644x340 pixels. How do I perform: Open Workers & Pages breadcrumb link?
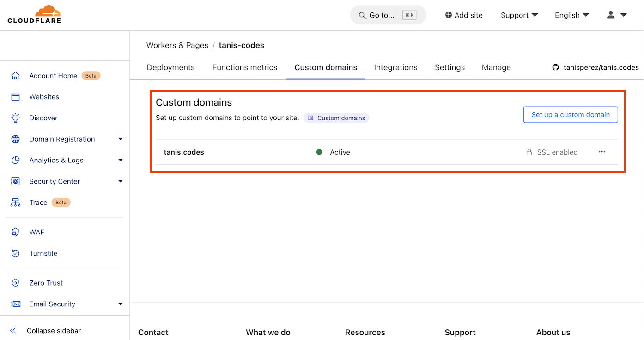tap(177, 45)
